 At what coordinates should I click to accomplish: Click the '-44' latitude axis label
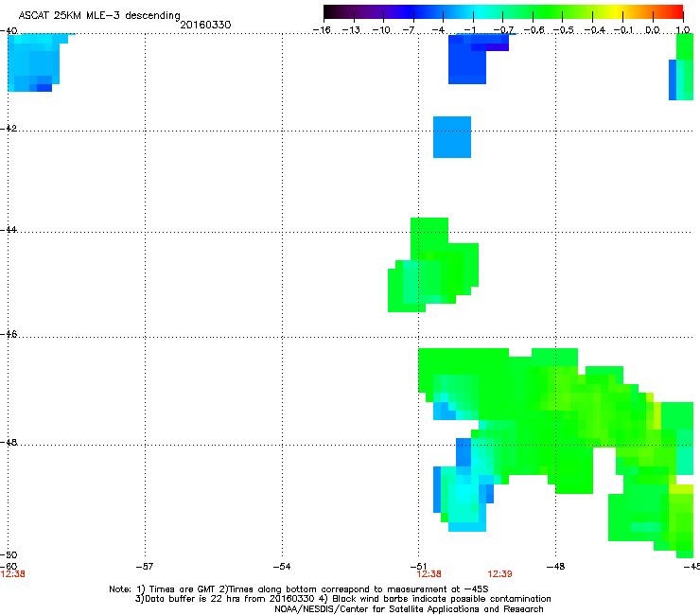9,230
